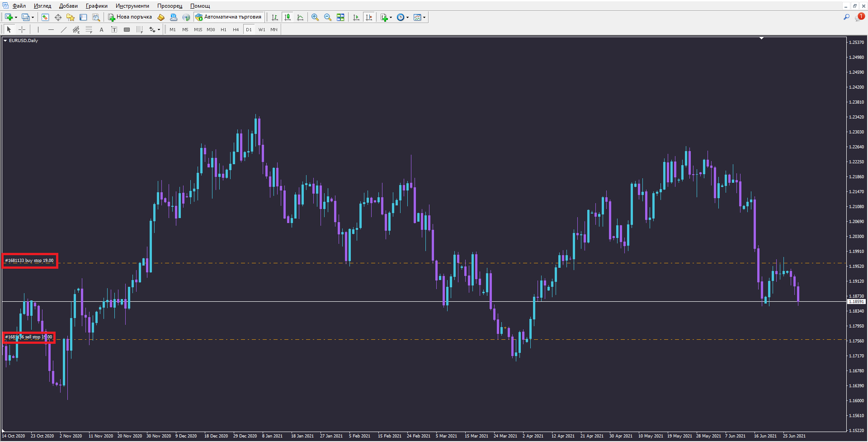Launch the MetaEditor icon
Screen dimensions: 868x442
(x=161, y=17)
